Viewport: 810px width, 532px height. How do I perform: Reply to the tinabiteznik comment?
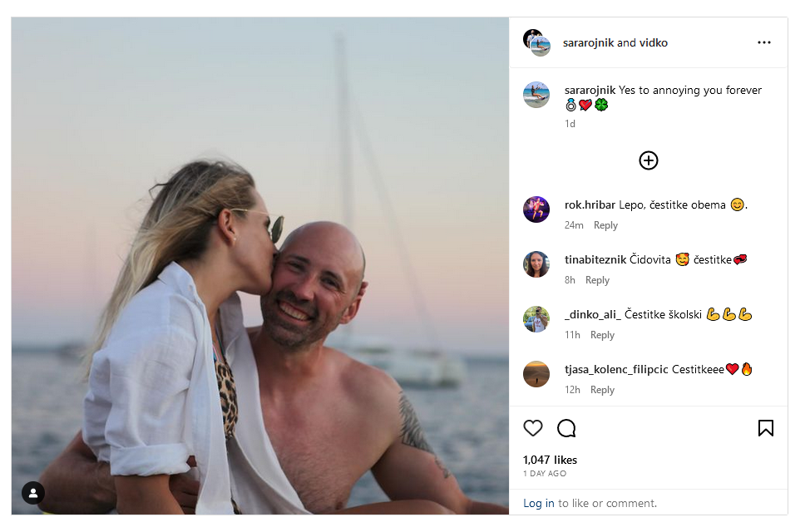pyautogui.click(x=597, y=280)
